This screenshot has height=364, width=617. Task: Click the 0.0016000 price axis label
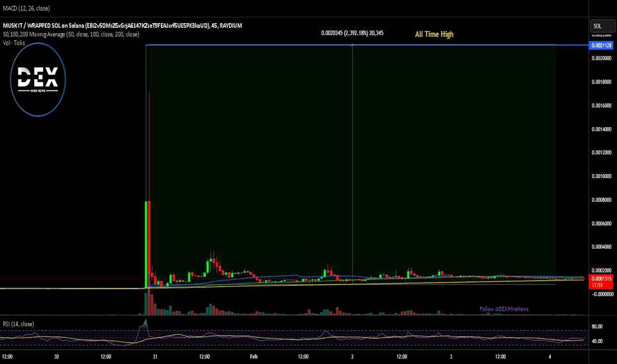(x=602, y=105)
